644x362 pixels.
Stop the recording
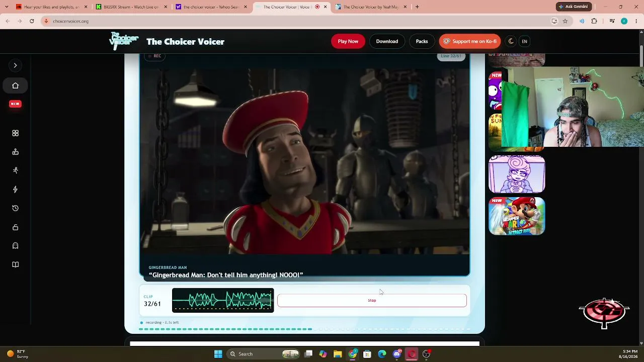point(372,300)
